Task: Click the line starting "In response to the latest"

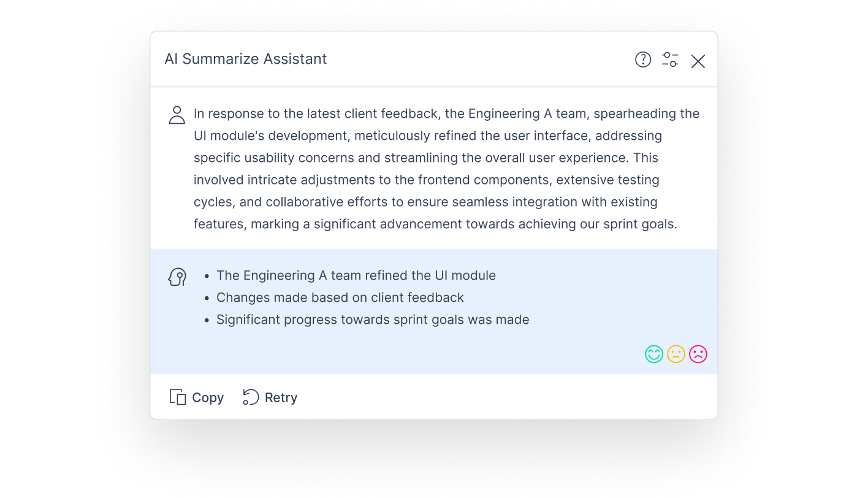Action: [x=447, y=113]
